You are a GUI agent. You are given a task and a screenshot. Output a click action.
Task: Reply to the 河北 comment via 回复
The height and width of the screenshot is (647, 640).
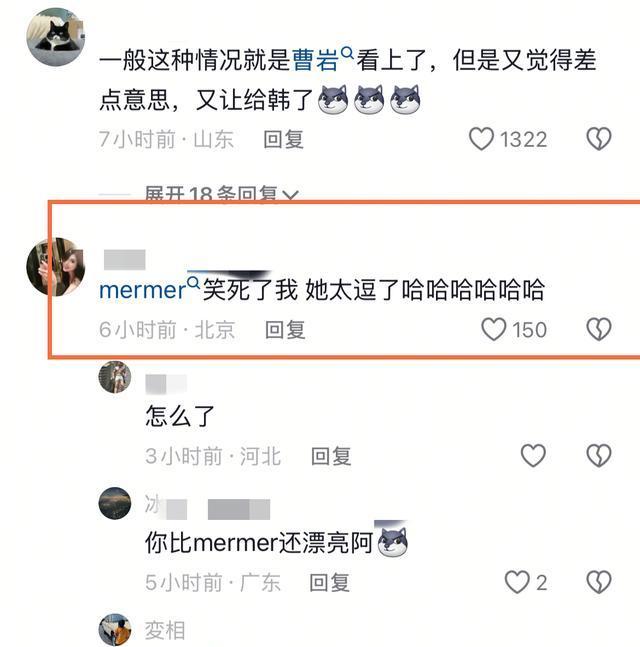click(331, 456)
